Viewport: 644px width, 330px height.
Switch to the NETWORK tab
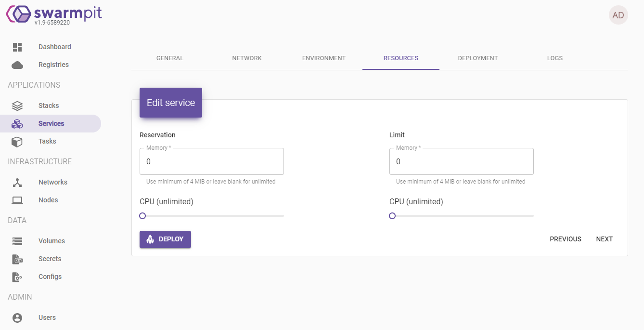246,58
